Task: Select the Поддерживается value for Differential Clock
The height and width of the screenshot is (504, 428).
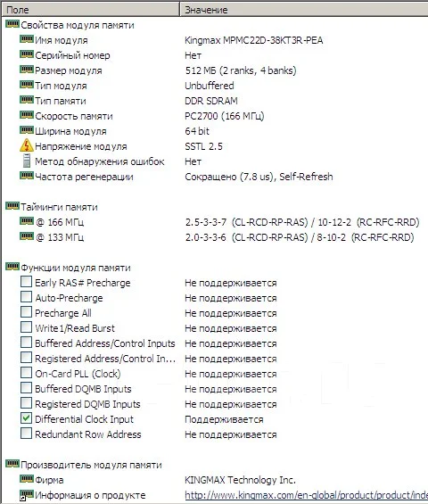Action: [224, 419]
